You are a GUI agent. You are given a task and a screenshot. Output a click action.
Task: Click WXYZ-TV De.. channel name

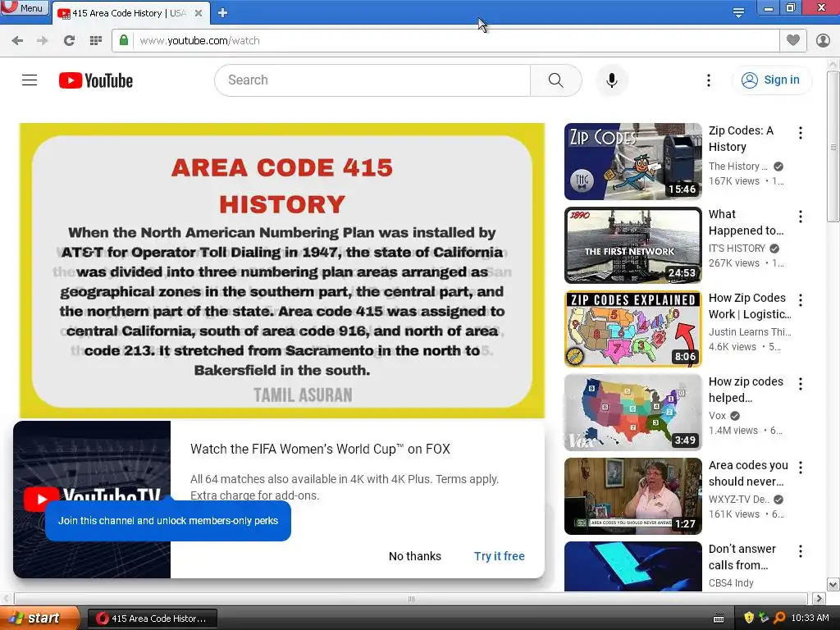[739, 500]
